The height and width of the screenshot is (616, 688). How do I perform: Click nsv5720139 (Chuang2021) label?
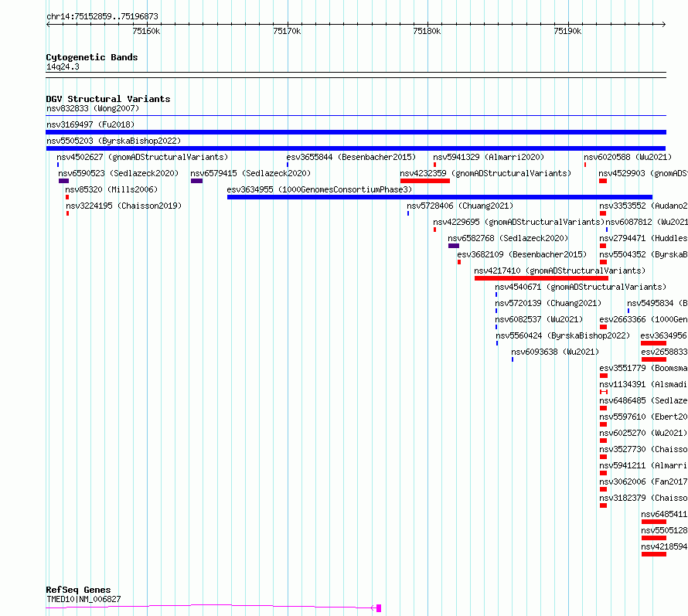tap(548, 303)
